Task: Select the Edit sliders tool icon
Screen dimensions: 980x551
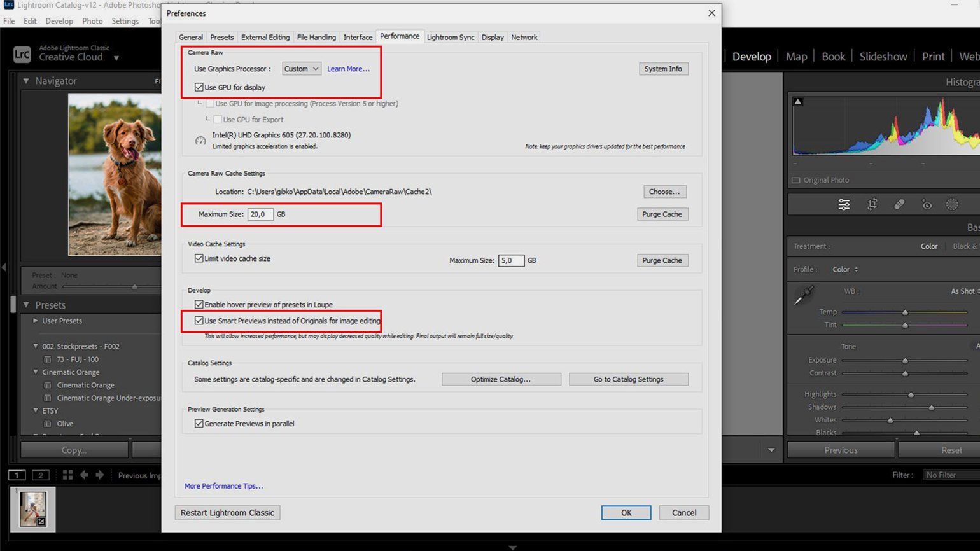Action: [x=844, y=204]
